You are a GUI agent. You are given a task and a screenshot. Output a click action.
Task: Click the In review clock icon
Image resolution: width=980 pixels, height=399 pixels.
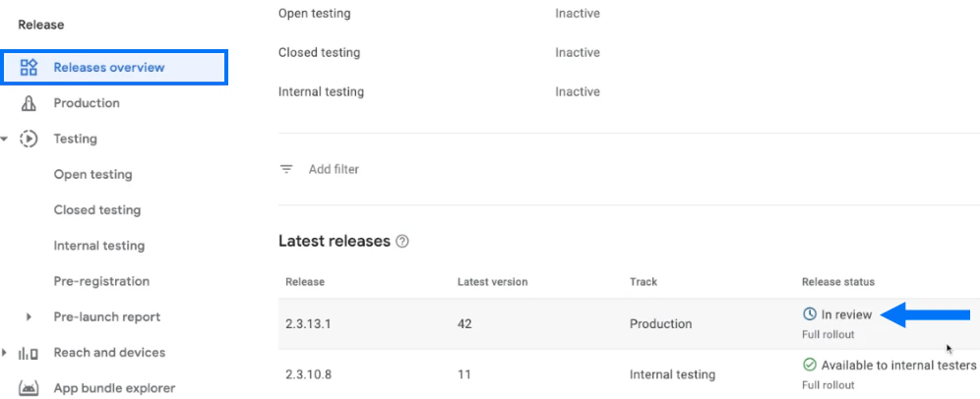coord(810,314)
